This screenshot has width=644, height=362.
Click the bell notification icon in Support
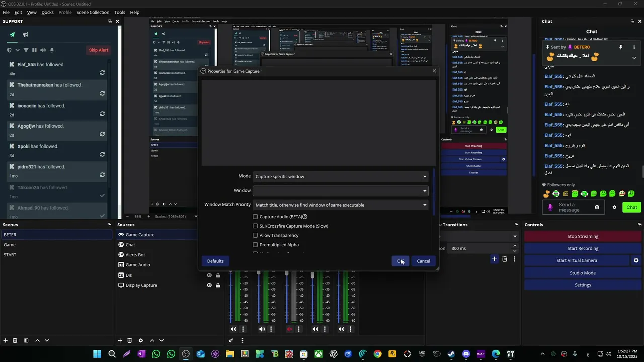52,50
